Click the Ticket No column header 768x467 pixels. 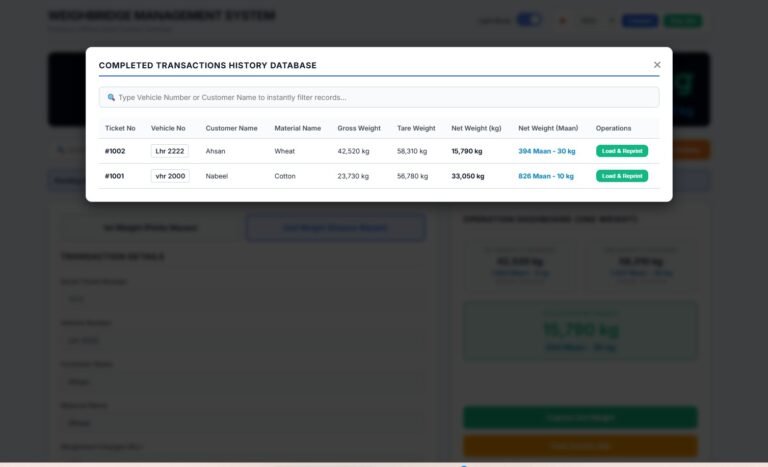pos(120,128)
